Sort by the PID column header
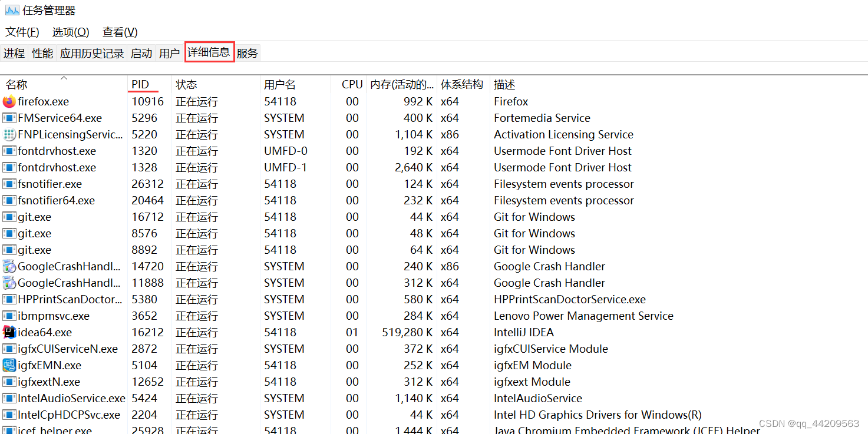Image resolution: width=868 pixels, height=434 pixels. (x=150, y=84)
